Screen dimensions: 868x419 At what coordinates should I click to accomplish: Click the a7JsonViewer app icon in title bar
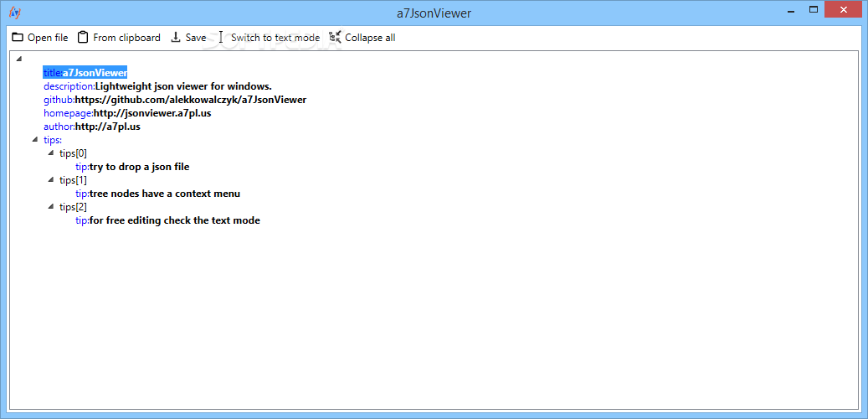[x=14, y=11]
